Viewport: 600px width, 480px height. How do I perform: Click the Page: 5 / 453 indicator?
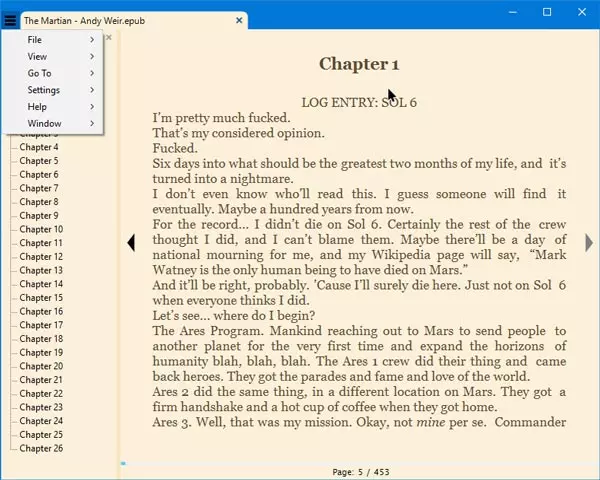pos(361,472)
